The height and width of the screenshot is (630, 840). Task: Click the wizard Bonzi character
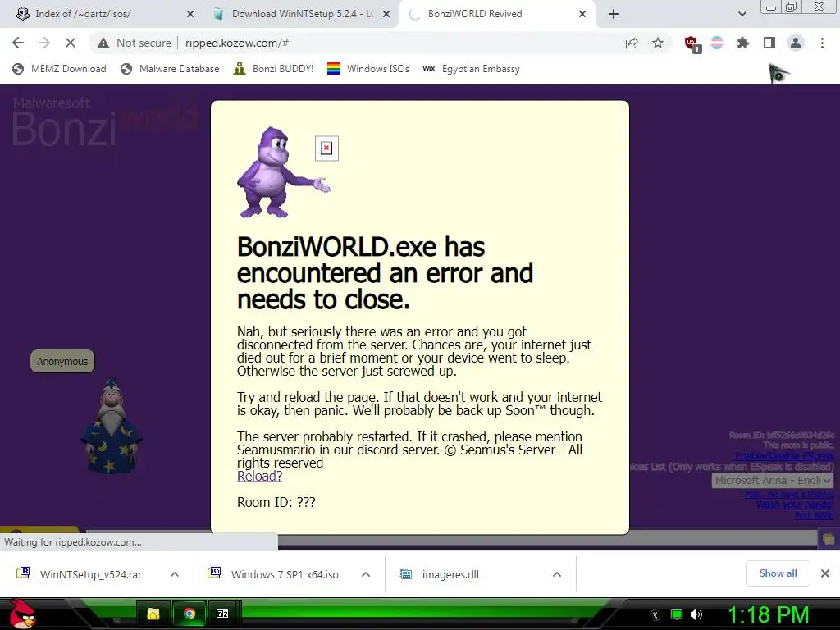click(112, 427)
